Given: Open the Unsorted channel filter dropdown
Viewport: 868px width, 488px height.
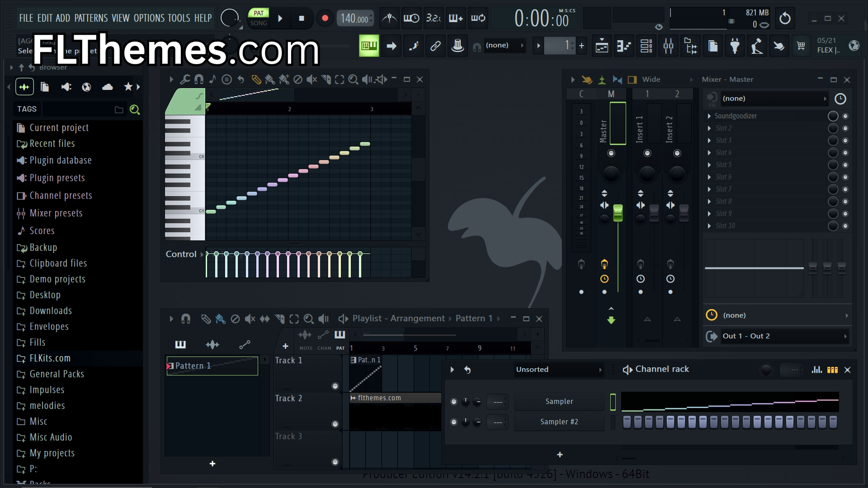Looking at the screenshot, I should pos(559,370).
